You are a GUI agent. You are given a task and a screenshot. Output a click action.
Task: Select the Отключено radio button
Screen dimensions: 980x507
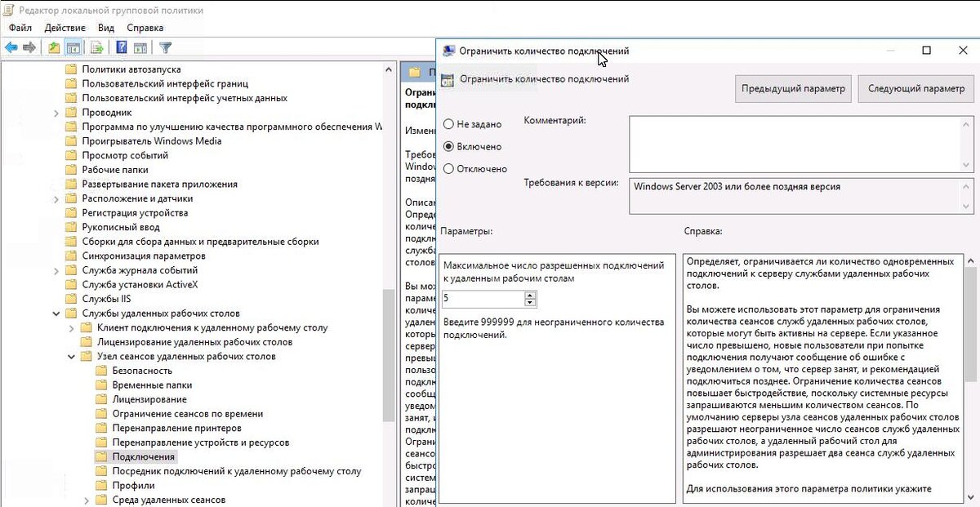tap(448, 169)
